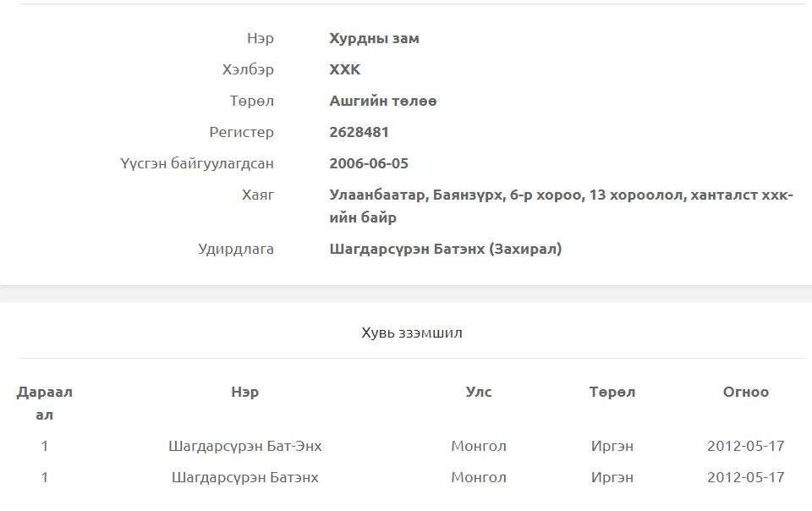Click the Регистер field label
The height and width of the screenshot is (511, 812).
(x=241, y=132)
